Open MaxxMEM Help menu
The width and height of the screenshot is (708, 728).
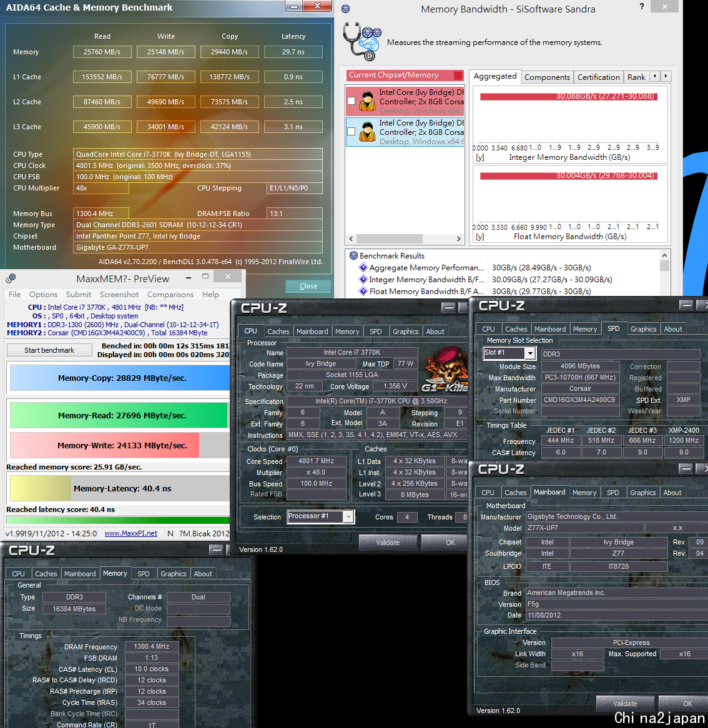coord(210,294)
